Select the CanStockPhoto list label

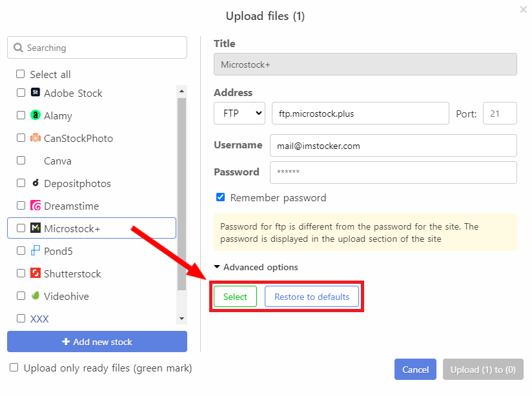78,138
